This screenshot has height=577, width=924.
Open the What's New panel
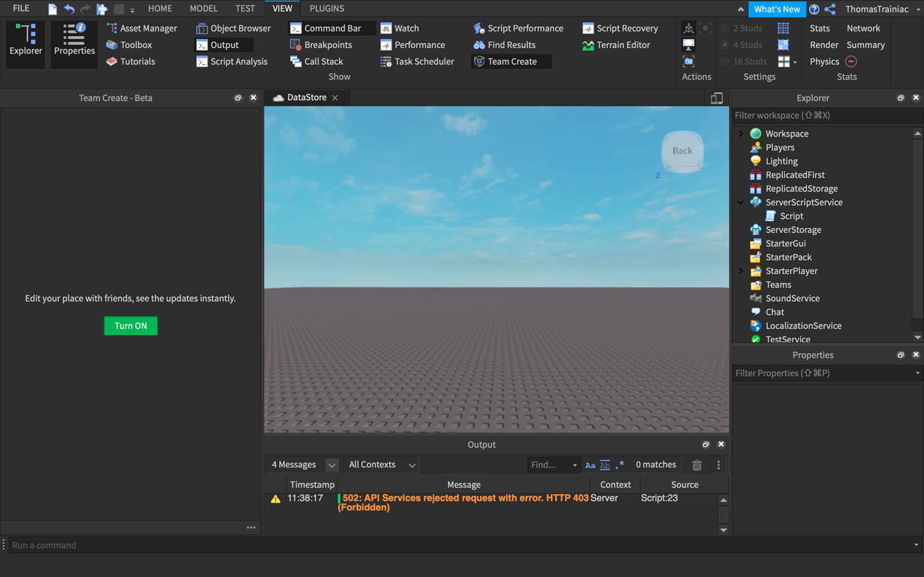tap(777, 9)
